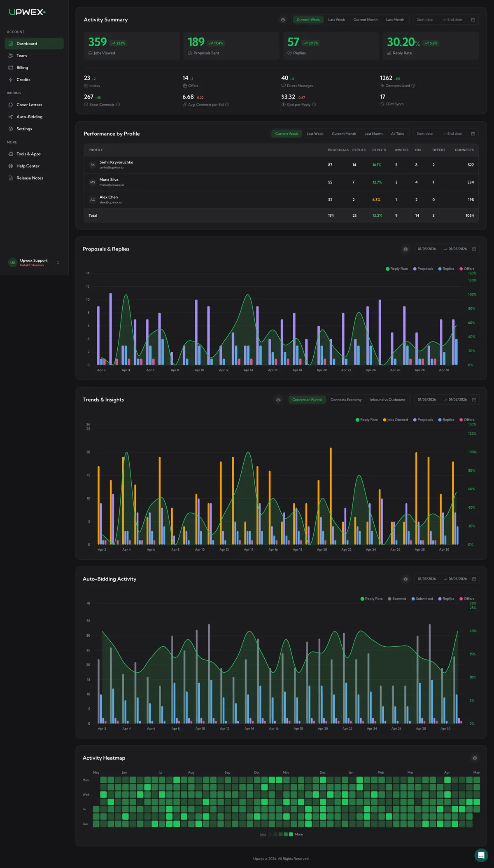Viewport: 494px width, 868px height.
Task: Toggle Scanned legend in Auto-Bidding Activity
Action: (x=397, y=599)
